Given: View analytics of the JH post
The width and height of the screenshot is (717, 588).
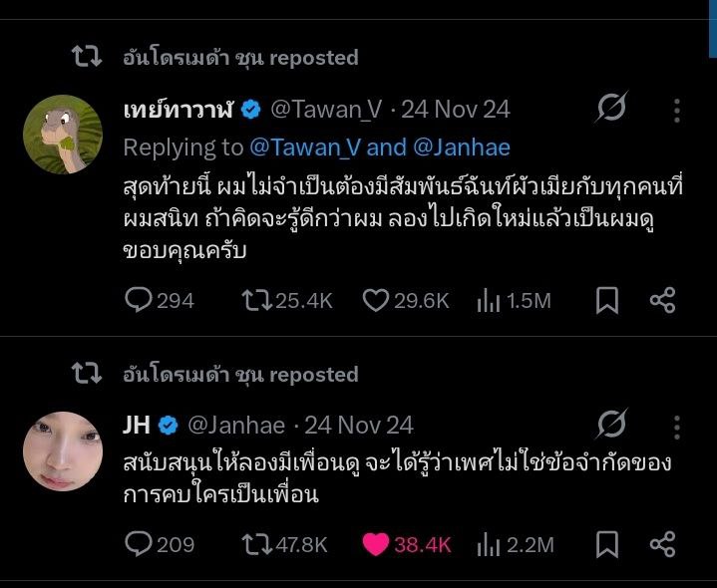Looking at the screenshot, I should click(x=489, y=544).
